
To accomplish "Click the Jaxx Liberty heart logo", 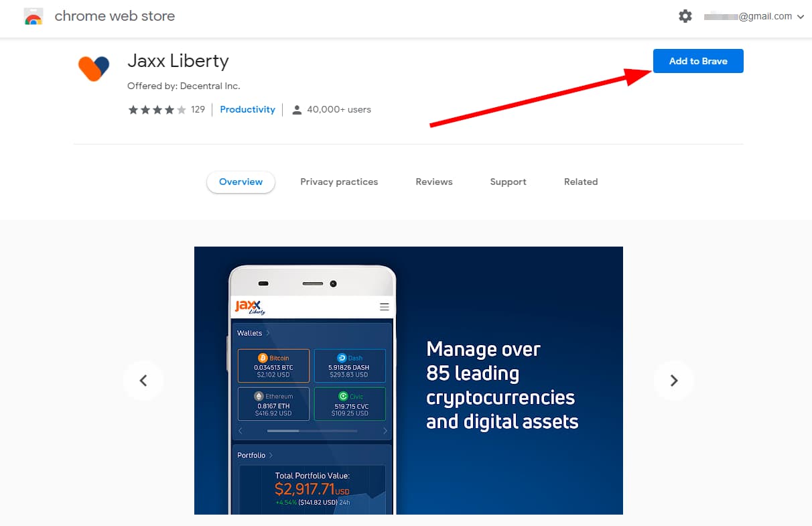I will pyautogui.click(x=93, y=67).
